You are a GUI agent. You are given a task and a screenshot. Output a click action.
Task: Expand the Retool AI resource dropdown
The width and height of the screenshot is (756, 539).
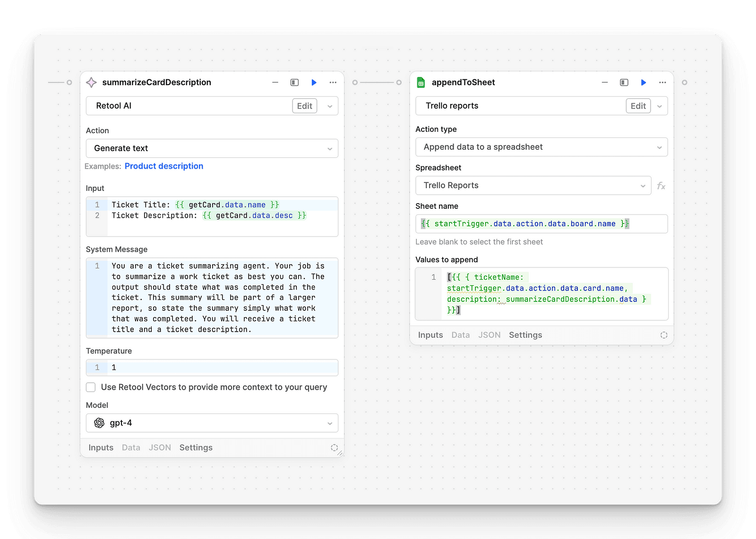(x=330, y=106)
